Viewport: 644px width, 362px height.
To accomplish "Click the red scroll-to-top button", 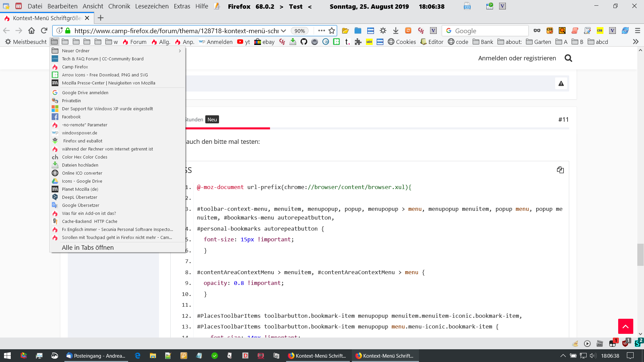I will (x=625, y=326).
